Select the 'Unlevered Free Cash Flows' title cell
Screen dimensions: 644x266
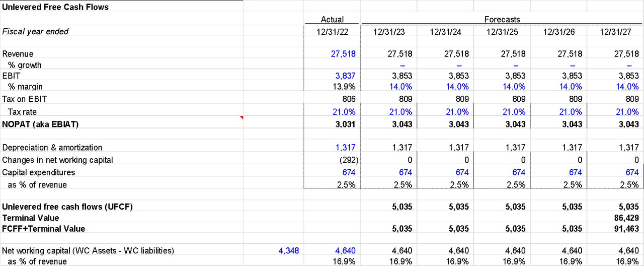(55, 7)
